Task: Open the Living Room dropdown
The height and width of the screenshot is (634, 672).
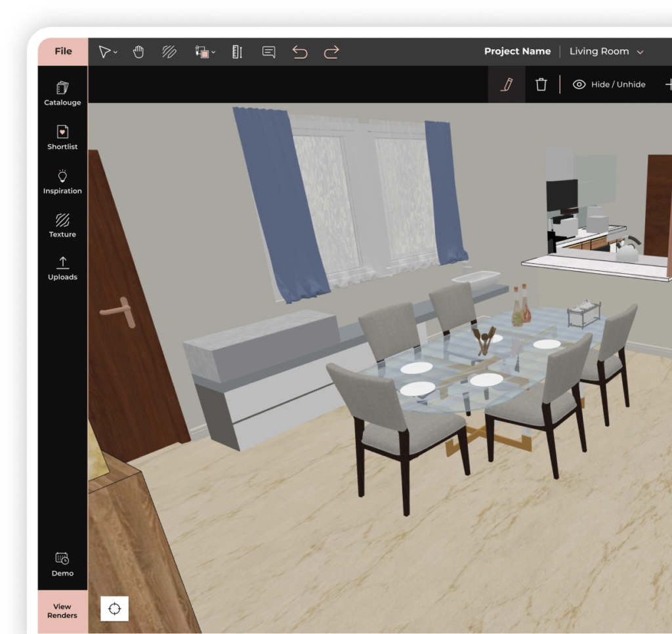Action: (x=606, y=51)
